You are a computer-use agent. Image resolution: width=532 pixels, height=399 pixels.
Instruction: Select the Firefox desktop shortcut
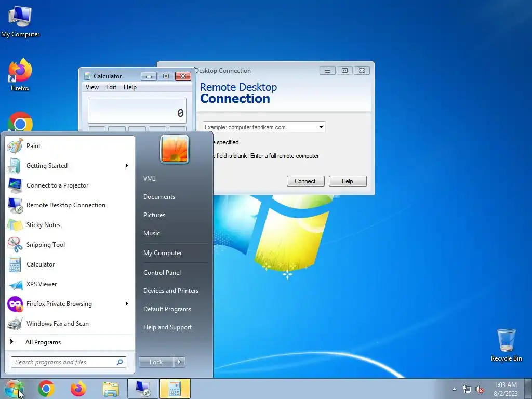click(x=20, y=75)
